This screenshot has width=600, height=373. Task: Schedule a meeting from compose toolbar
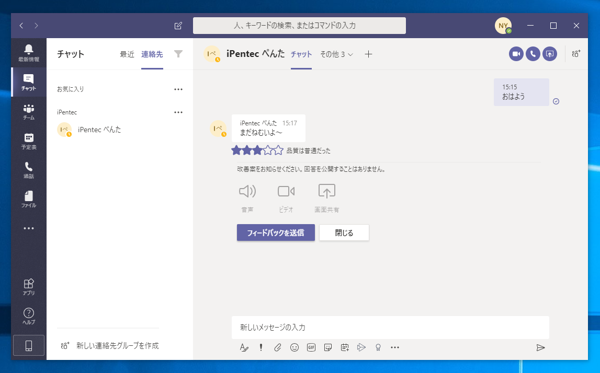pos(345,347)
